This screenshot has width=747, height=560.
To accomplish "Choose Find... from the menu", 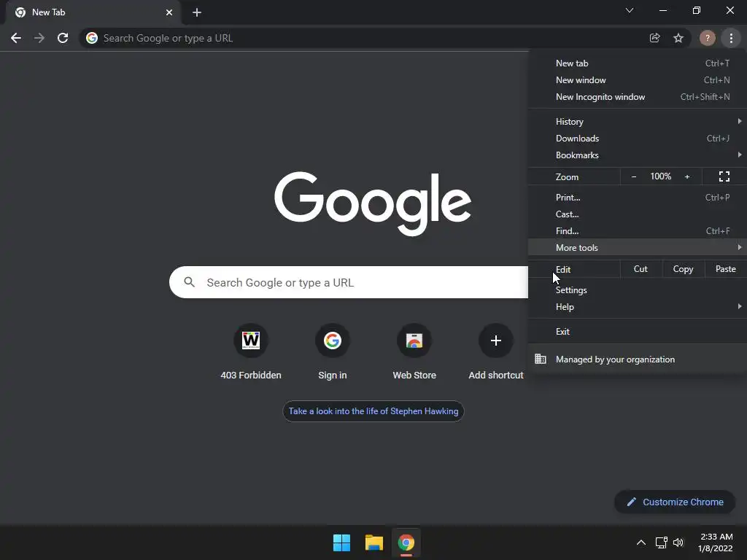I will point(638,231).
